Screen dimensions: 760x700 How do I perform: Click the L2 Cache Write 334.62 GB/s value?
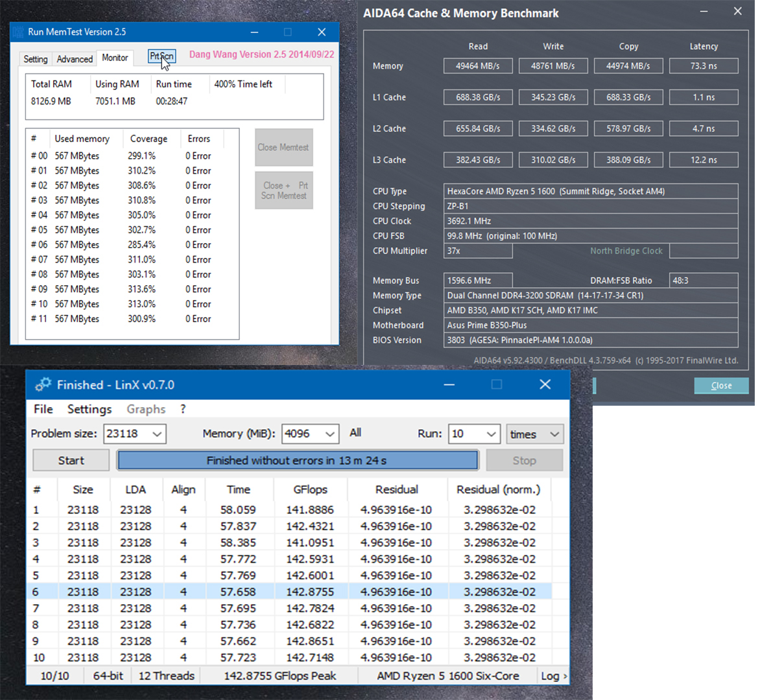coord(553,129)
